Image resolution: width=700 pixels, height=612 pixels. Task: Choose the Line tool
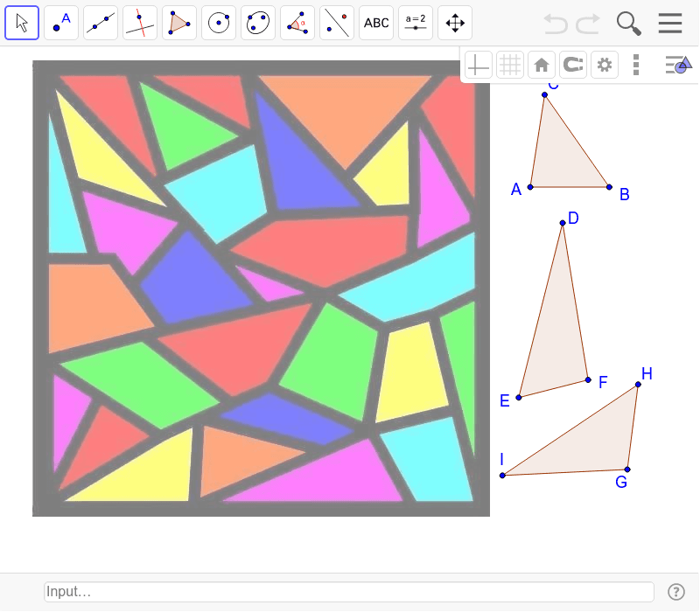pos(100,23)
